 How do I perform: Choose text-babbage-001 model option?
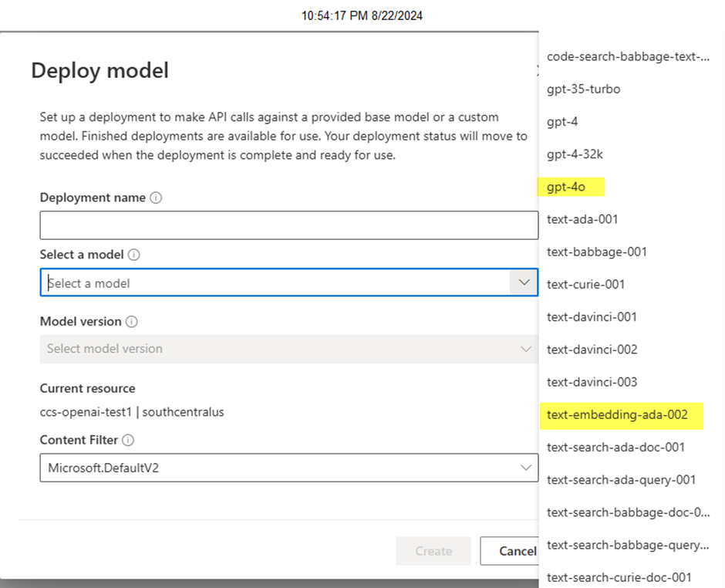tap(596, 252)
